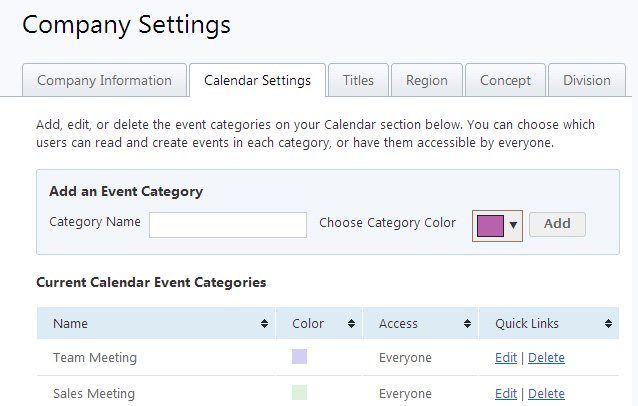Go to the Region tab
Screen dimensions: 638x406
(427, 81)
